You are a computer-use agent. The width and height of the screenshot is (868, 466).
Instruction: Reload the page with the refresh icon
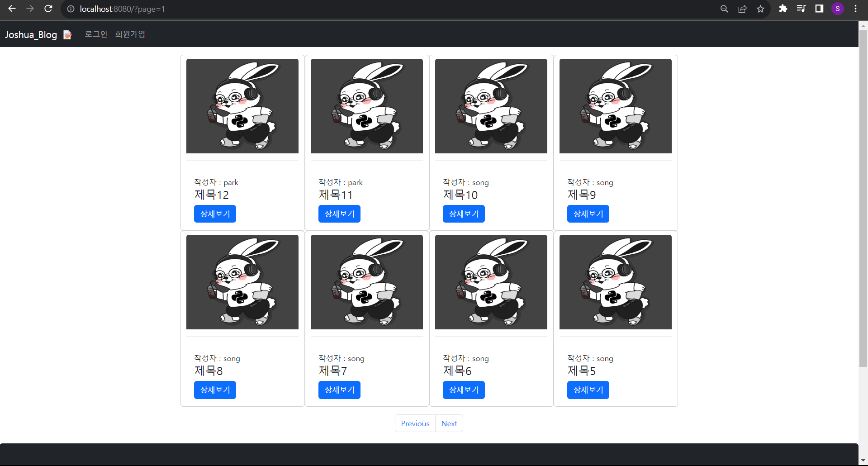(x=48, y=9)
